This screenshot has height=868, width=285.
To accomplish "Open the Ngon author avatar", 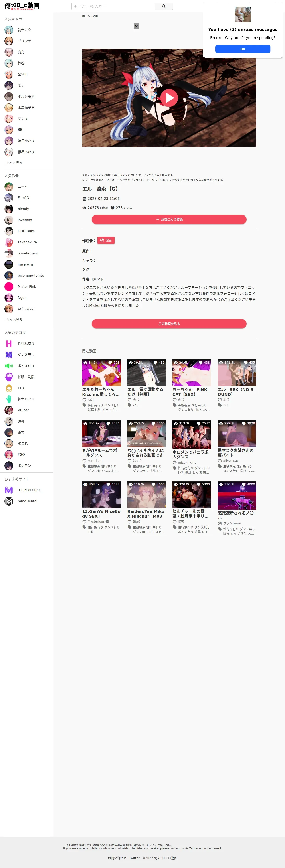I will (x=9, y=298).
